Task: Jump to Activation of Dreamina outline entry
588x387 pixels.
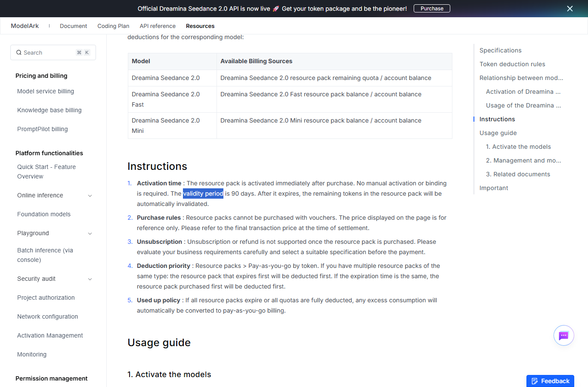Action: click(523, 92)
